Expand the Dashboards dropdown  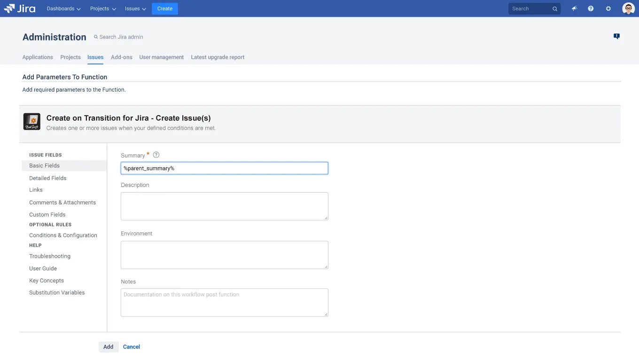(64, 8)
